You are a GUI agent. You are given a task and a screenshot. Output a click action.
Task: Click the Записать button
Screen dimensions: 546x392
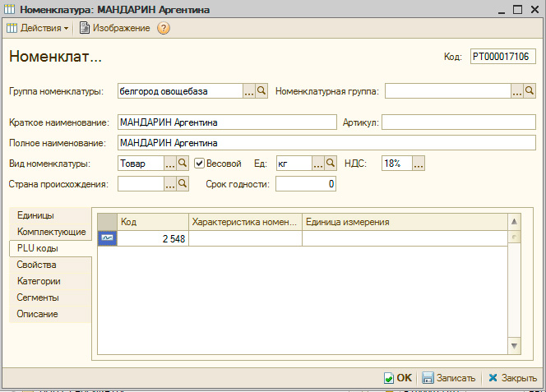pos(449,378)
